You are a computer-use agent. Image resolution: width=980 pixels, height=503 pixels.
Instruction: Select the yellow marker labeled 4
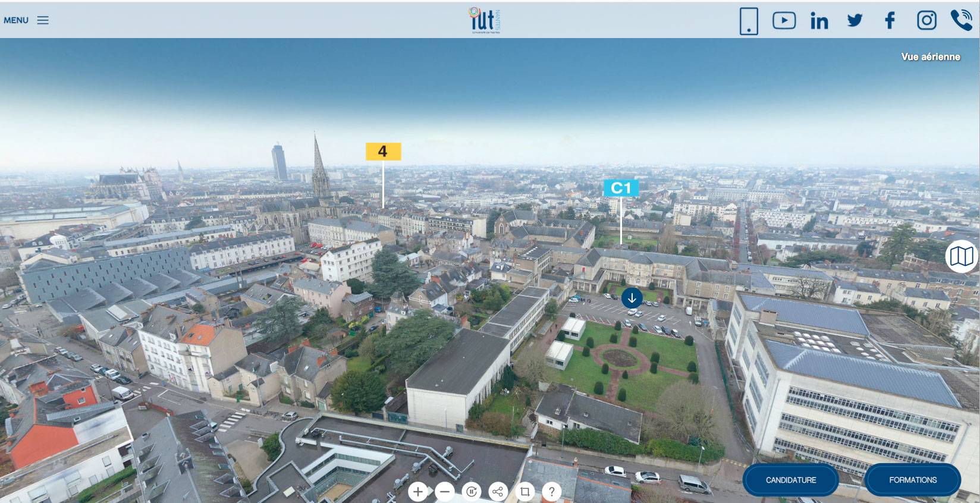coord(383,152)
